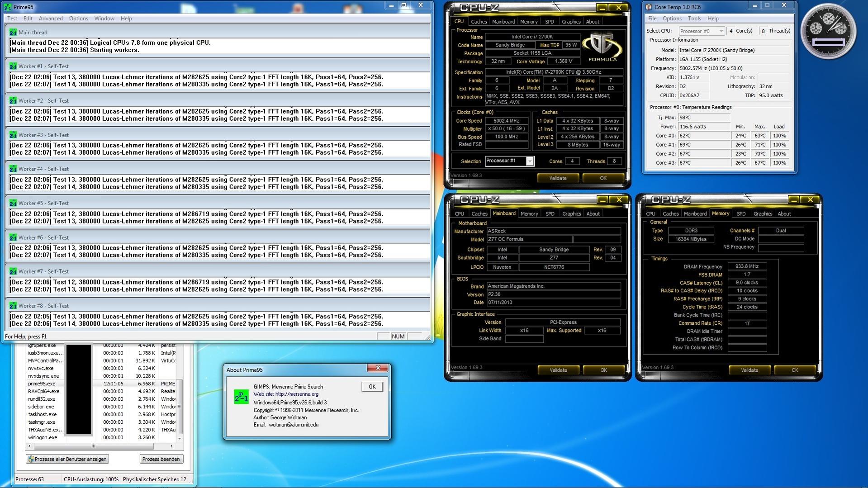
Task: Click the Prime95 title bar app icon
Action: (x=7, y=7)
